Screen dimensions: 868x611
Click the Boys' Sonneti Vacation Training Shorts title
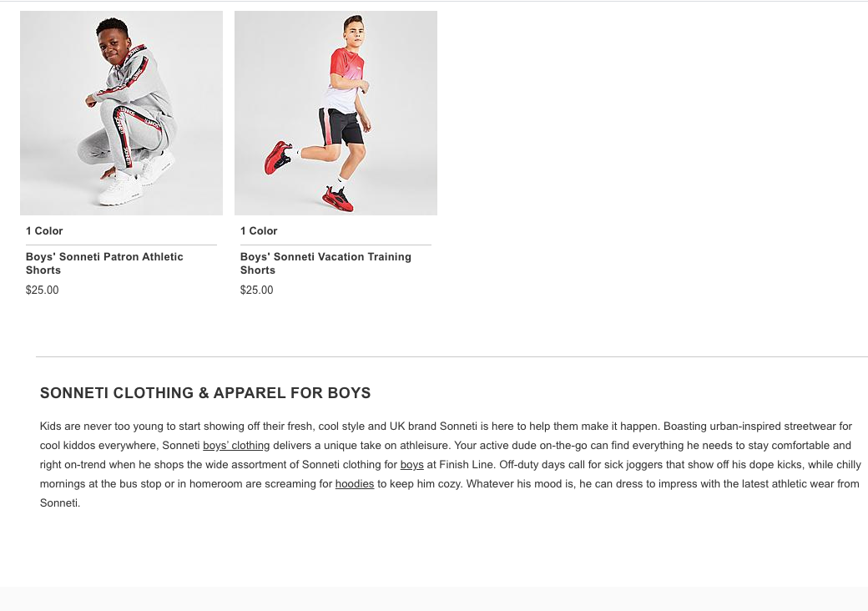(325, 263)
